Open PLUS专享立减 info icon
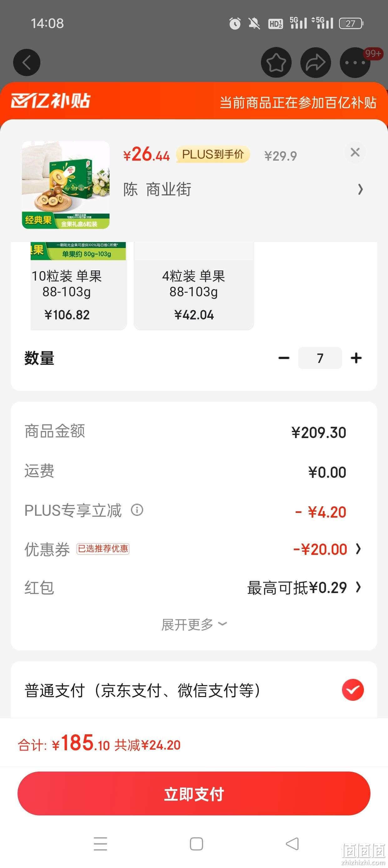 point(137,510)
